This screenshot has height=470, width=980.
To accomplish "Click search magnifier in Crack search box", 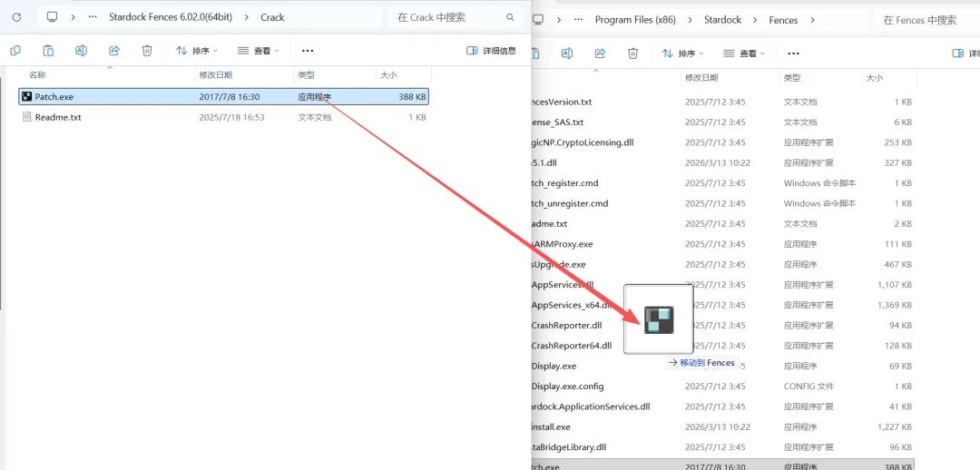I will pos(511,17).
